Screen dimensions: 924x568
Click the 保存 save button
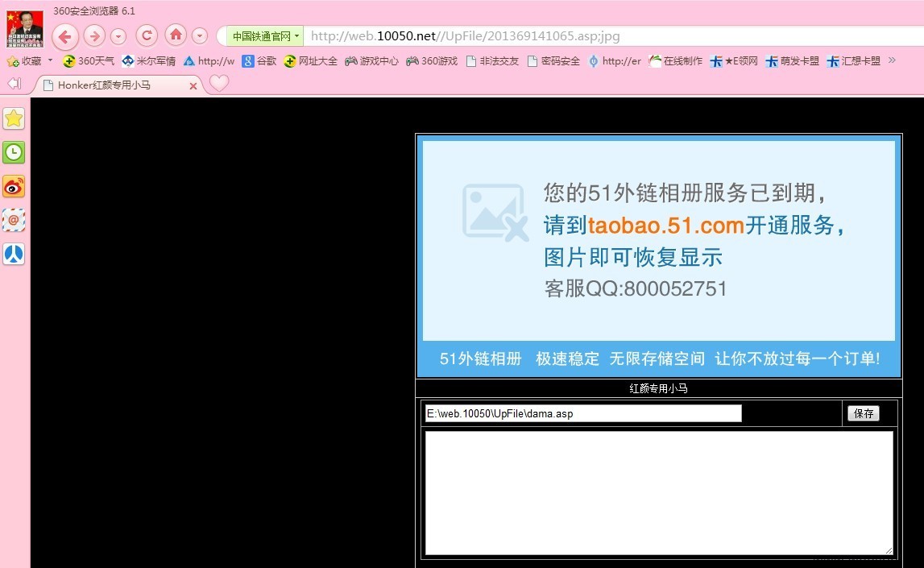coord(864,413)
